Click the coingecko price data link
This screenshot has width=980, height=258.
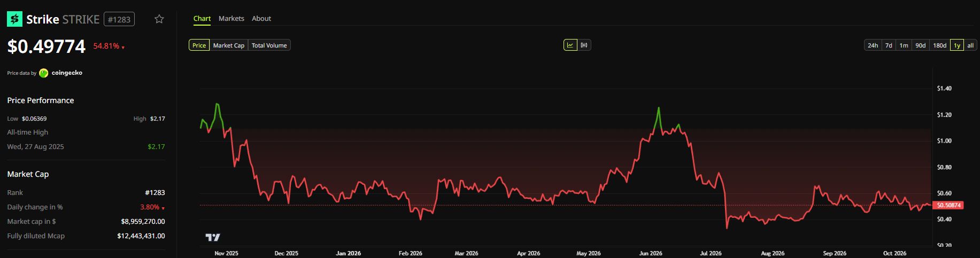[67, 73]
